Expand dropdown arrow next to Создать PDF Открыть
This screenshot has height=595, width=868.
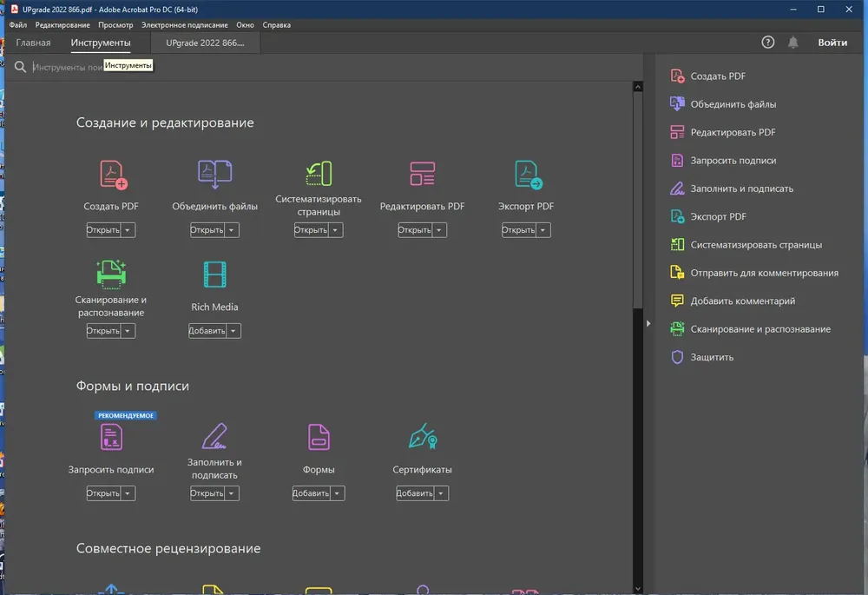(128, 230)
